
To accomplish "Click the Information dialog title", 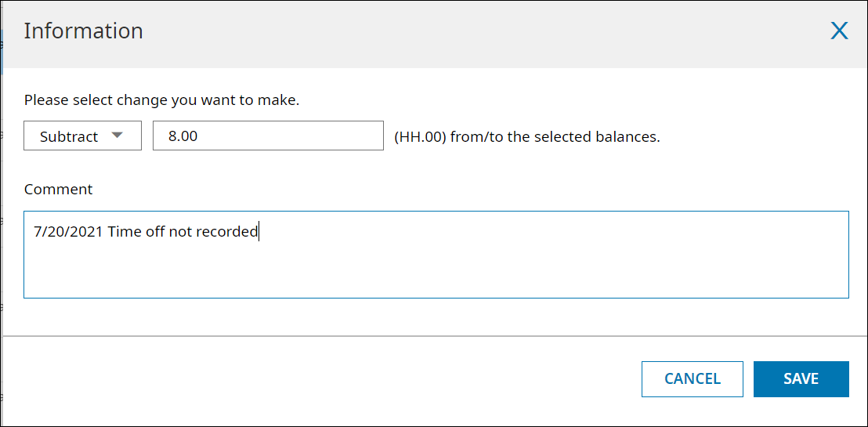I will 83,31.
